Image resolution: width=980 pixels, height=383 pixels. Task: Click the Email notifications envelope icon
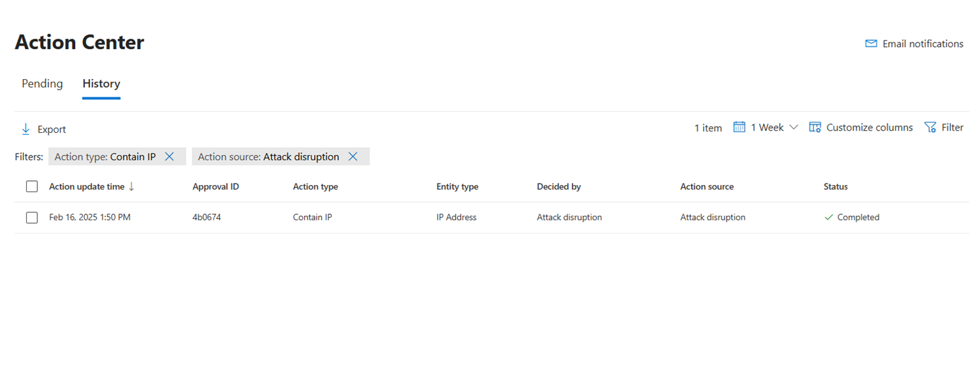click(871, 44)
